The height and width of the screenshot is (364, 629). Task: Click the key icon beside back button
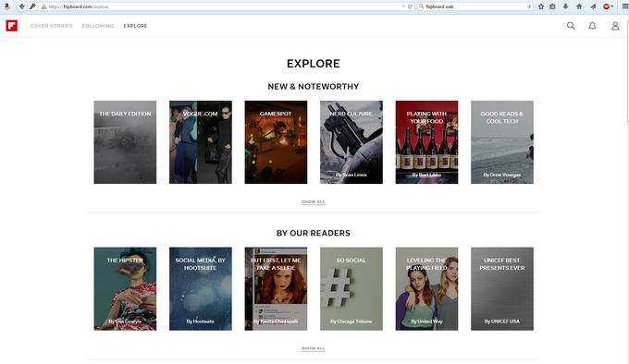(x=32, y=6)
